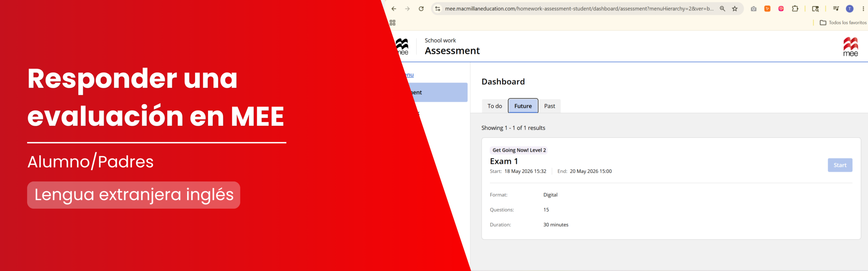Screen dimensions: 868x271
Task: Click the mee logo at top right
Action: pos(850,47)
